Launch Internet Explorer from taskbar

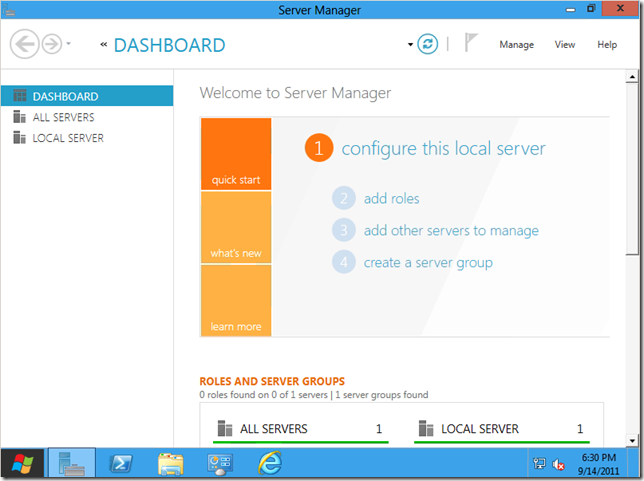269,463
